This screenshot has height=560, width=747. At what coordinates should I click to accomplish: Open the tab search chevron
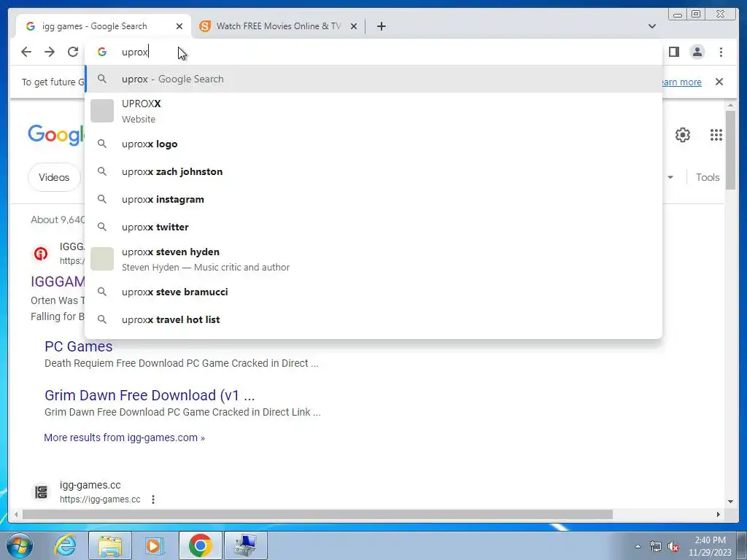click(x=651, y=26)
